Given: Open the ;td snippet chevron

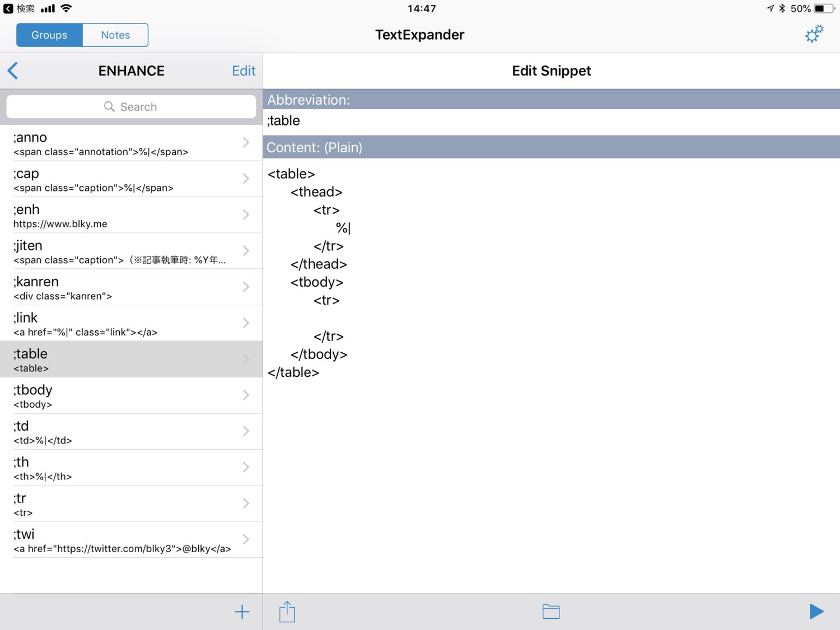Looking at the screenshot, I should pos(246,431).
